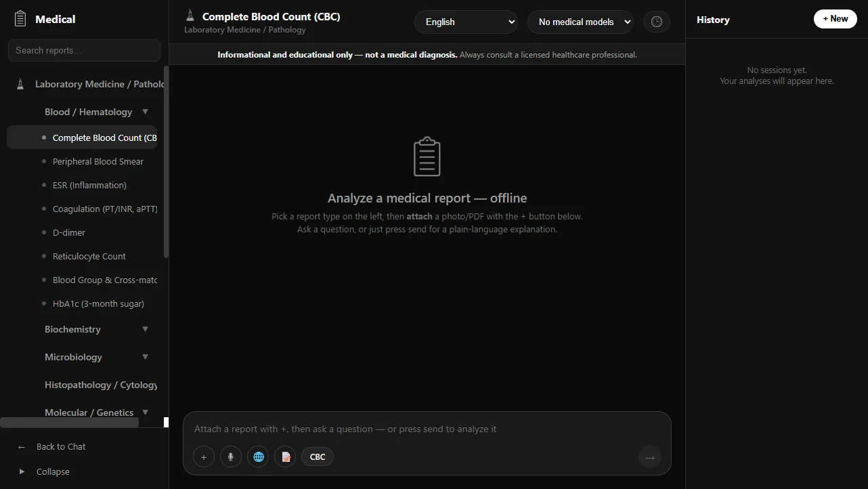
Task: Click the Back to Chat left arrow icon
Action: [22, 447]
